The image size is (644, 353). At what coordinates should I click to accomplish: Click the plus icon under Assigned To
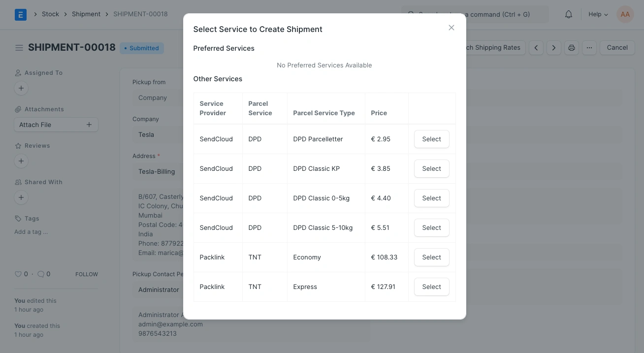pos(21,88)
